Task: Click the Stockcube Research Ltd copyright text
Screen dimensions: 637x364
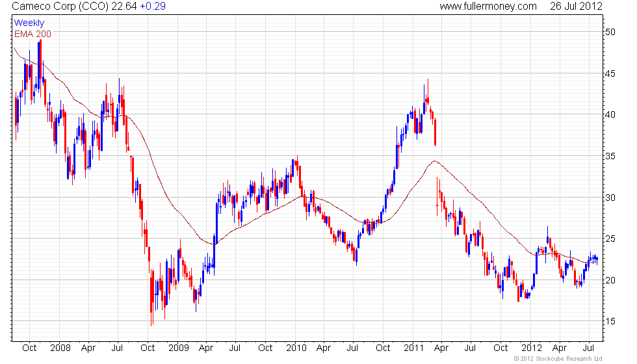Action: [x=558, y=359]
